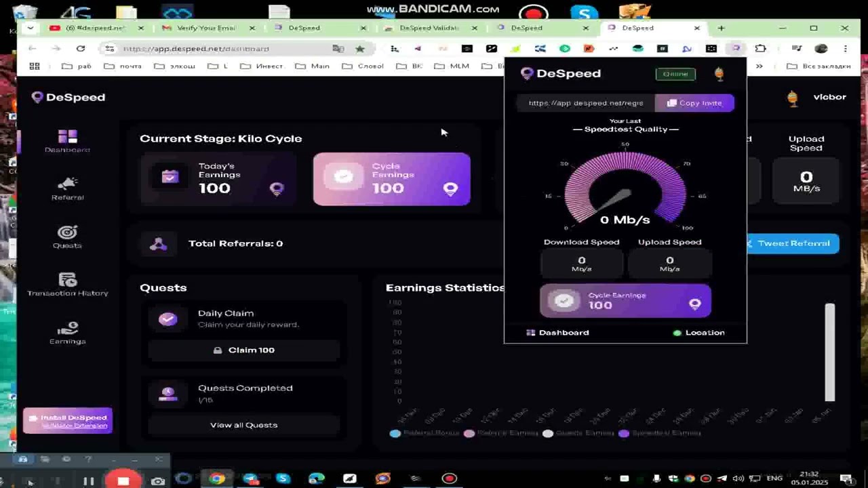Open the Earnings sidebar item

(x=67, y=333)
